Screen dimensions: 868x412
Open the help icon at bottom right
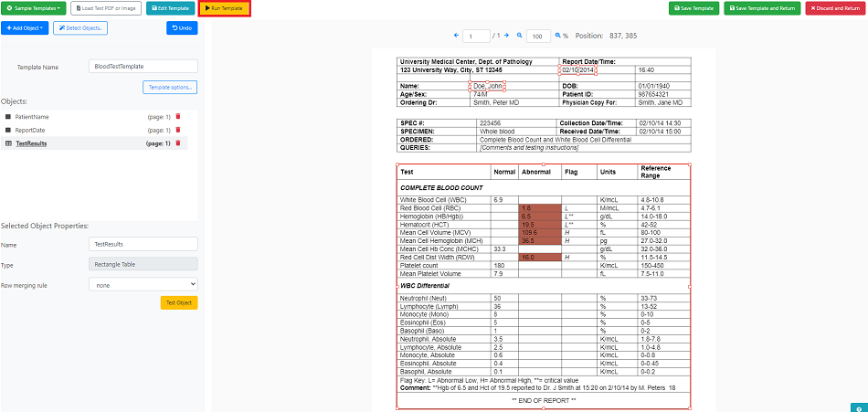click(x=859, y=408)
